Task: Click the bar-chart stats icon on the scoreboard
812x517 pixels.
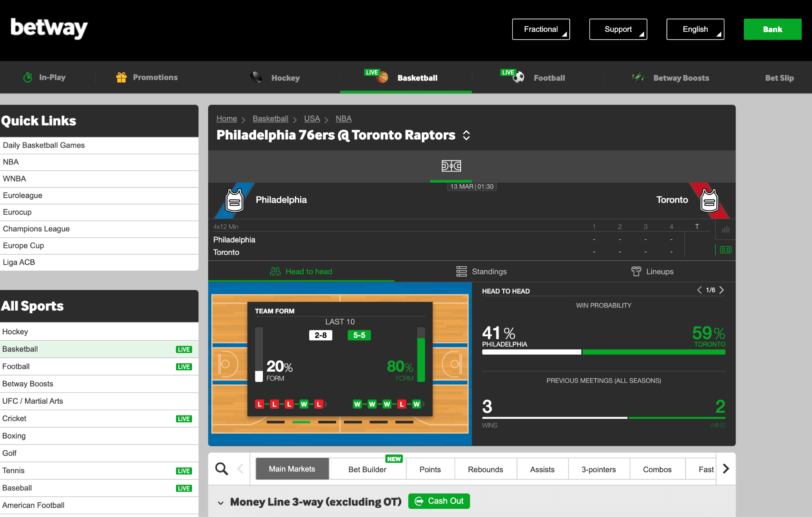Action: [x=726, y=229]
